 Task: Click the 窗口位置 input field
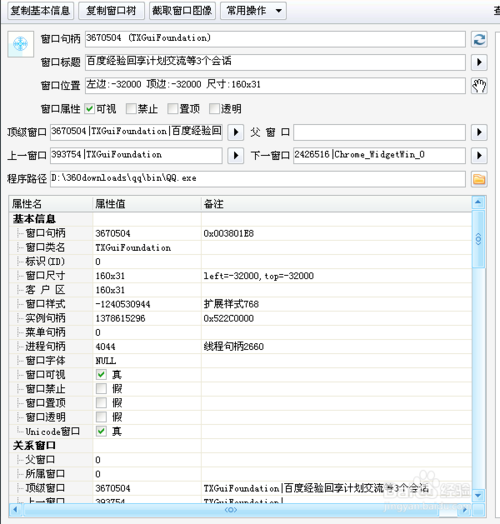point(275,86)
